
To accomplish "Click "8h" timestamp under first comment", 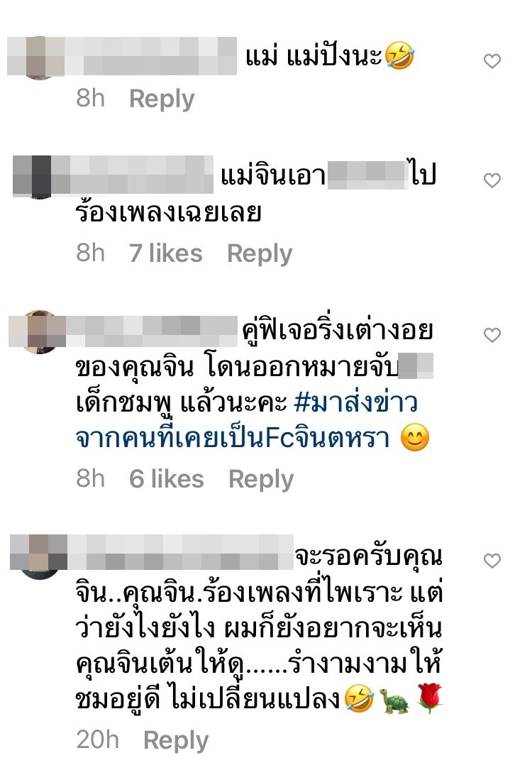I will pos(90,98).
